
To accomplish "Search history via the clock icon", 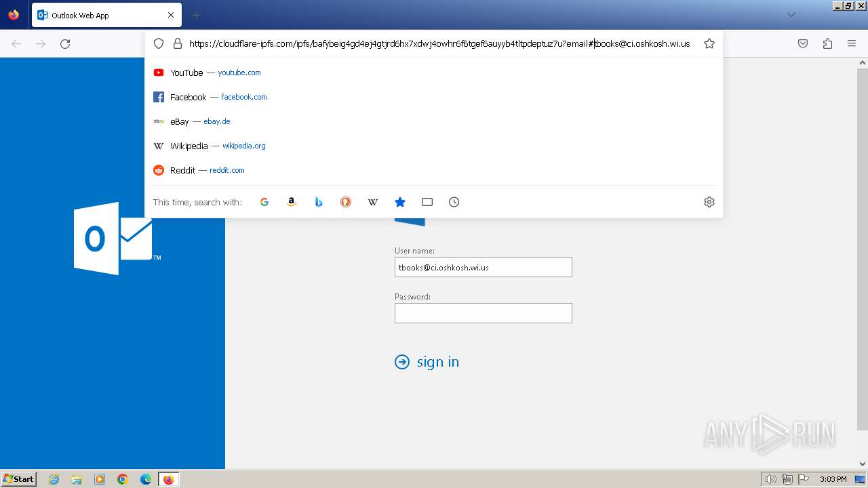I will point(454,202).
